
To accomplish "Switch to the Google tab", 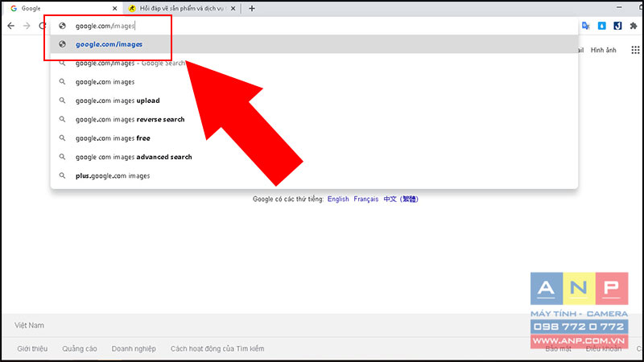I will tap(64, 8).
